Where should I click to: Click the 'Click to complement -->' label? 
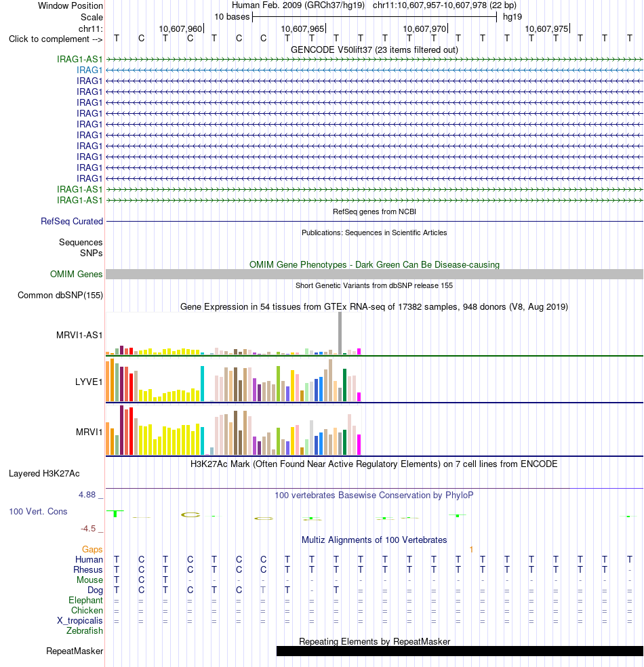coord(56,39)
